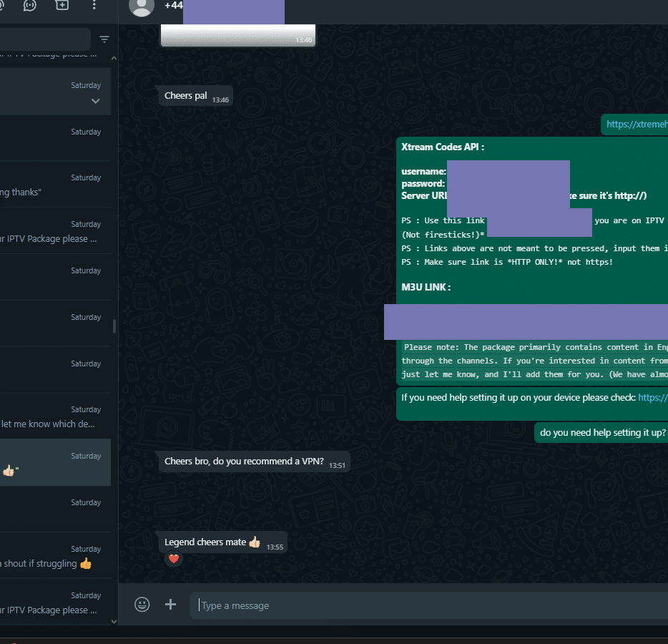Click the new chat icon
Image resolution: width=668 pixels, height=644 pixels.
point(62,5)
